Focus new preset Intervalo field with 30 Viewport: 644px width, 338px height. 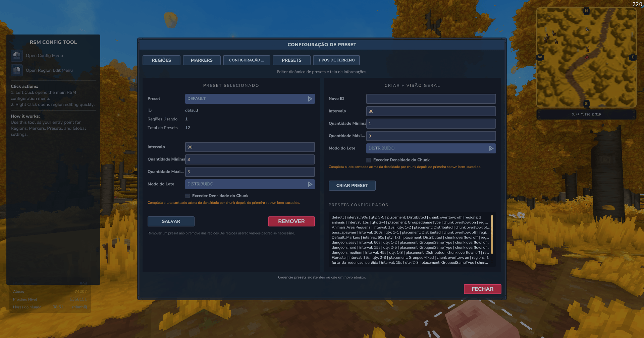coord(431,111)
